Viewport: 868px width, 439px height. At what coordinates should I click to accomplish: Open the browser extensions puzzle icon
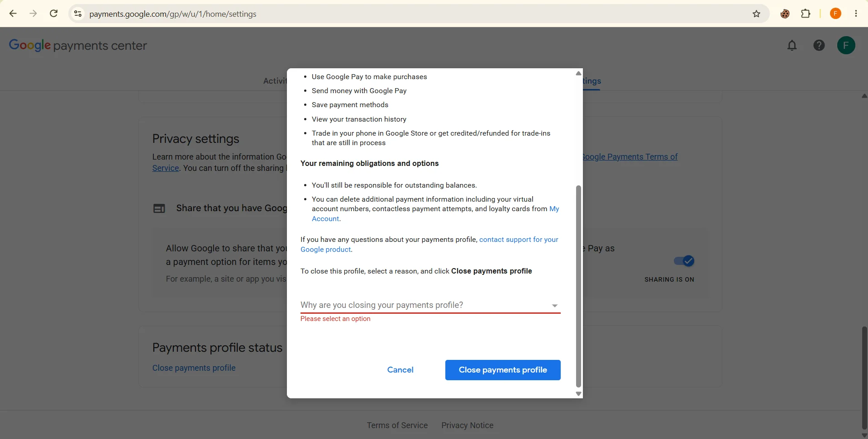click(x=806, y=14)
